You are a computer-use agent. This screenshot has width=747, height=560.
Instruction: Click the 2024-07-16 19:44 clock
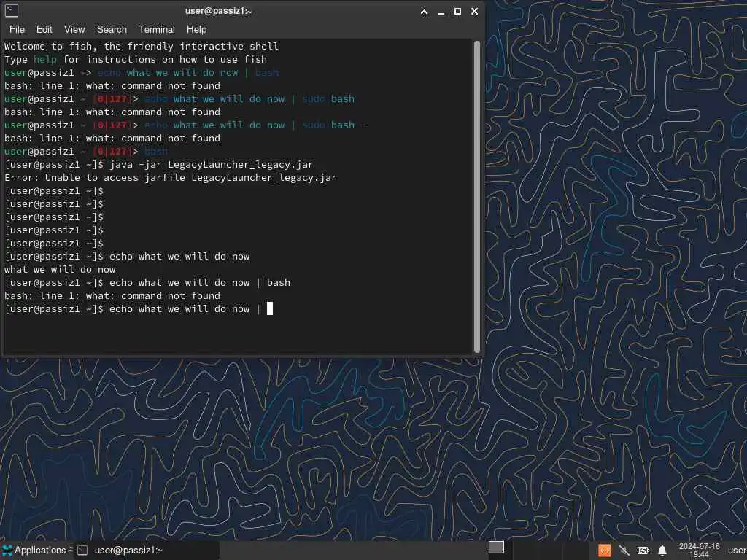(x=700, y=551)
